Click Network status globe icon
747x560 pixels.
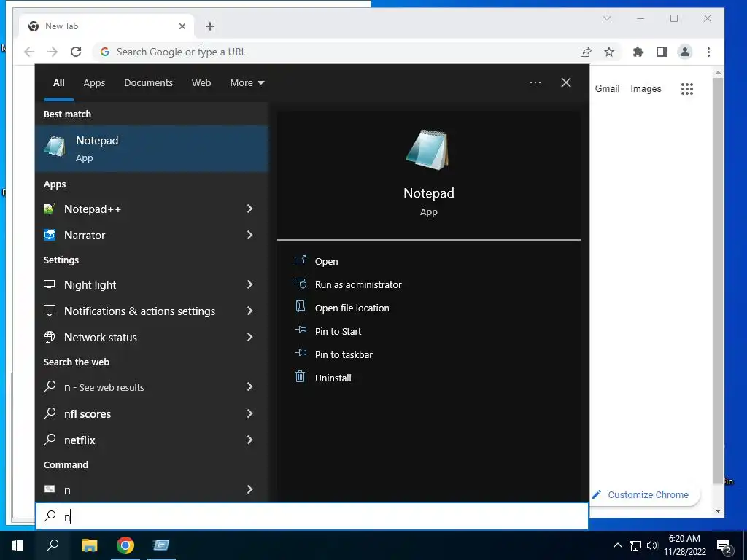click(x=49, y=337)
